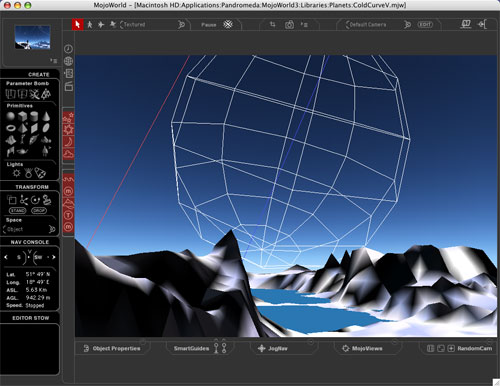
Task: Open the clock time icon
Action: pyautogui.click(x=68, y=49)
